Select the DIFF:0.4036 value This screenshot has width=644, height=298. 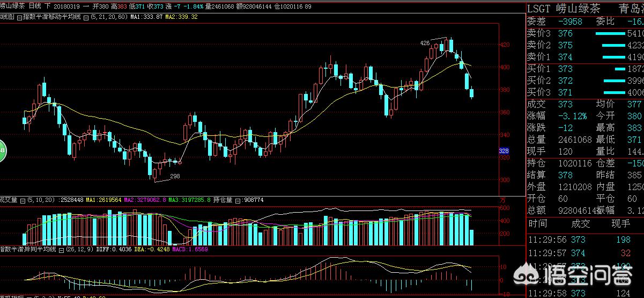click(114, 249)
